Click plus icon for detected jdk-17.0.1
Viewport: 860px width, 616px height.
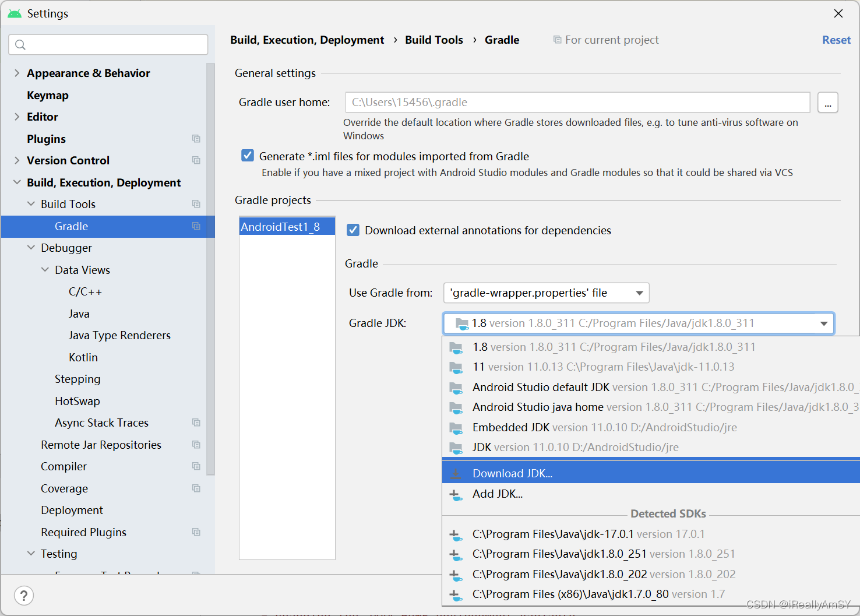(x=456, y=534)
